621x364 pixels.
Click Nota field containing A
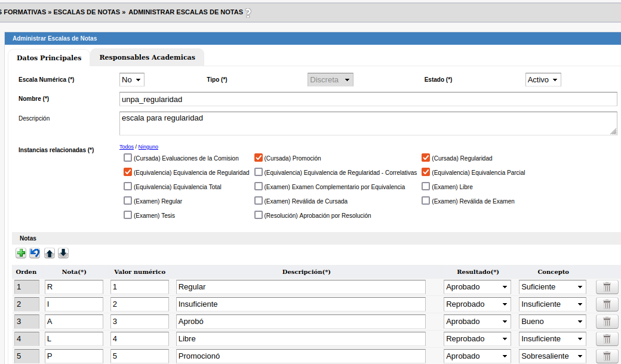pos(74,322)
